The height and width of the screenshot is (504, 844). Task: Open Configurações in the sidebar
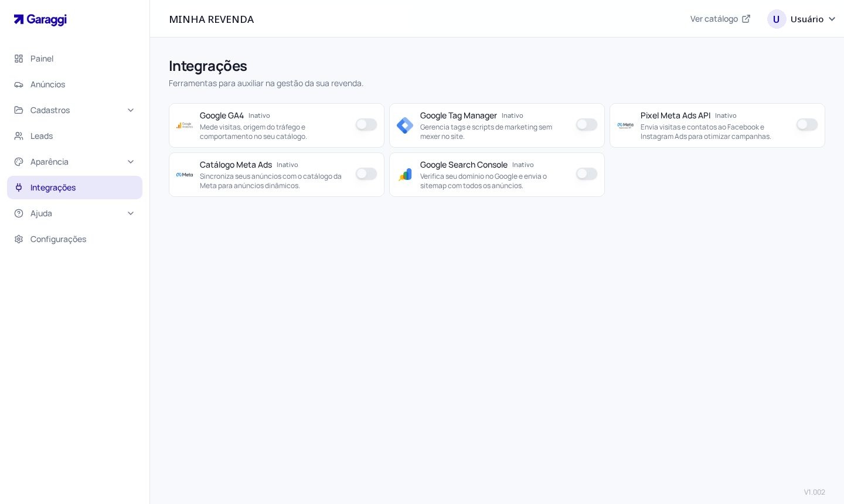[x=74, y=239]
